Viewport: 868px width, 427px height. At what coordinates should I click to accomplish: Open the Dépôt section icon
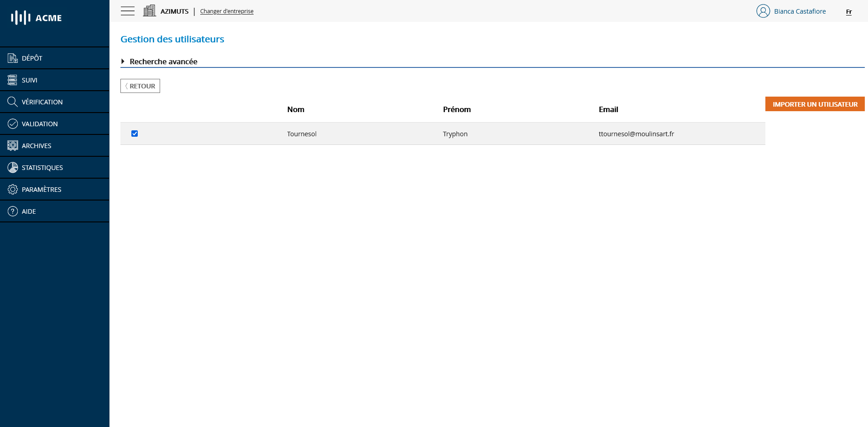(11, 58)
